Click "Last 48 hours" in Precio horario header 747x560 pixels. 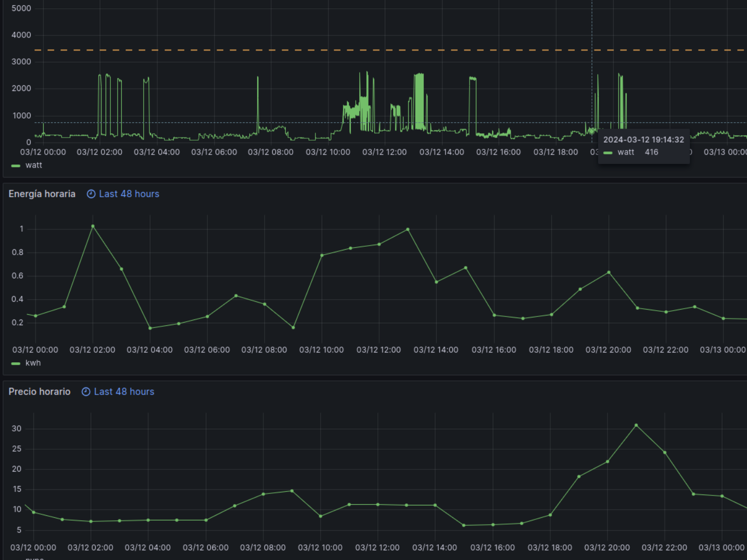(x=124, y=392)
